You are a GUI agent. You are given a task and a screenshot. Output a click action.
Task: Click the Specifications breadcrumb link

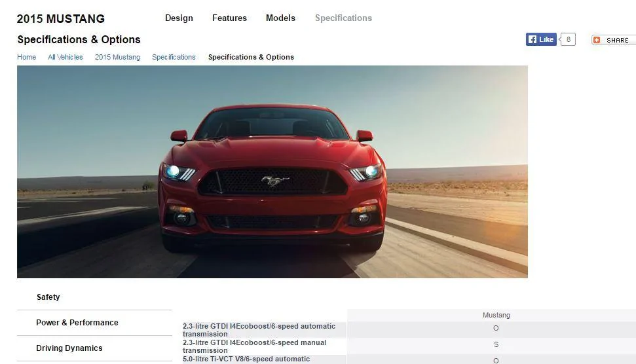point(174,57)
